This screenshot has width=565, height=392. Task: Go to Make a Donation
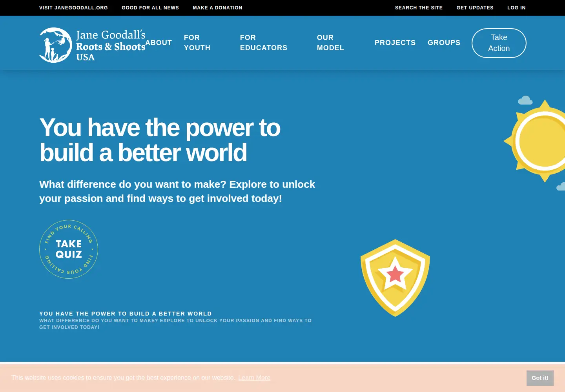pos(217,8)
